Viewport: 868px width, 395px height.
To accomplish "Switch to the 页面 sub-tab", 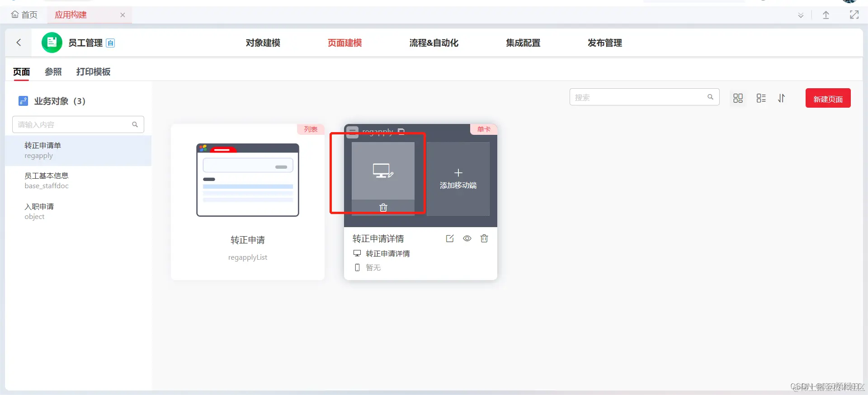I will (x=21, y=72).
